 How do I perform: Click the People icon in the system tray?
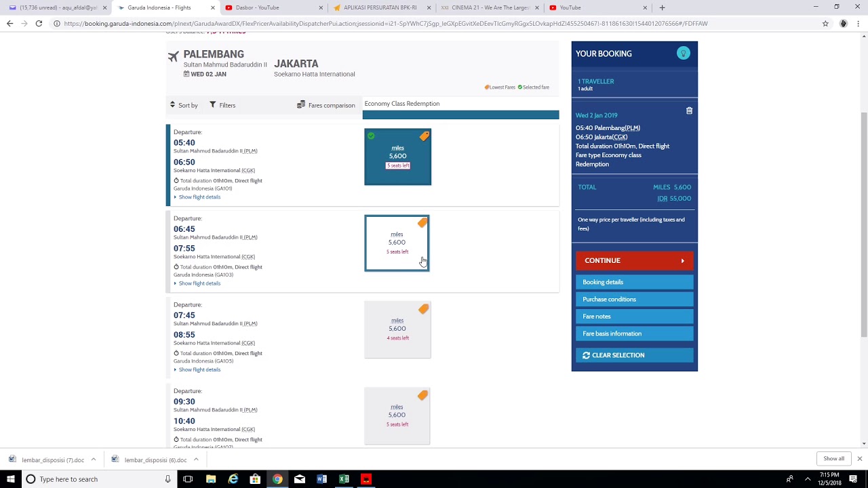pyautogui.click(x=789, y=479)
